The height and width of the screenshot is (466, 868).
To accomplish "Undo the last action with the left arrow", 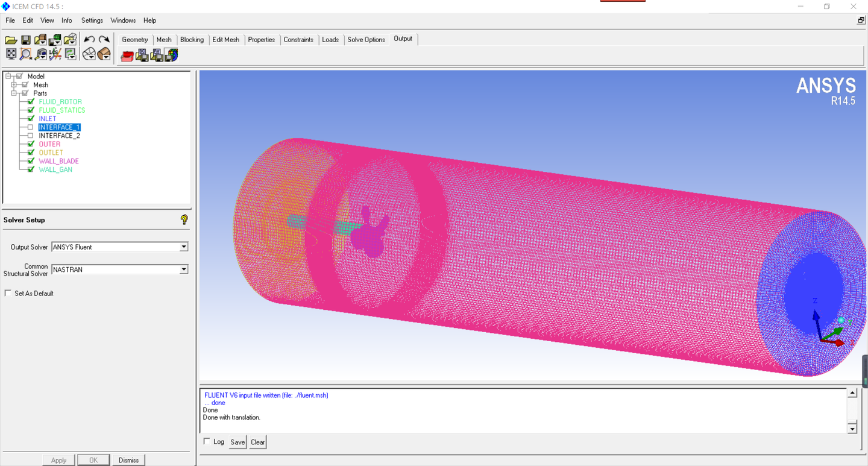I will [89, 40].
